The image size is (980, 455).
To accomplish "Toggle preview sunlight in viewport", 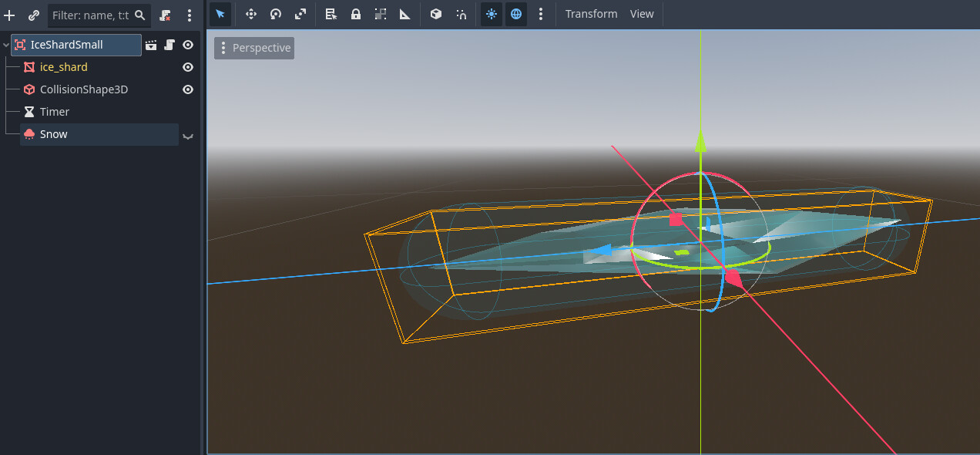I will pos(492,14).
